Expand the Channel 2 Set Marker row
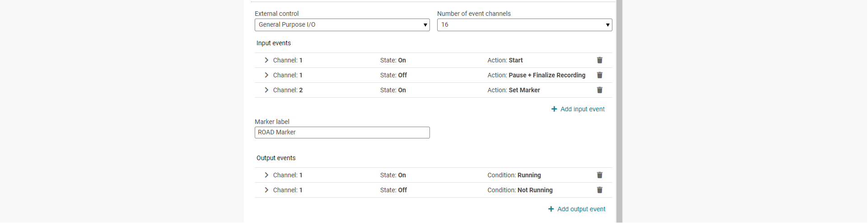Viewport: 868px width, 223px height. point(266,90)
